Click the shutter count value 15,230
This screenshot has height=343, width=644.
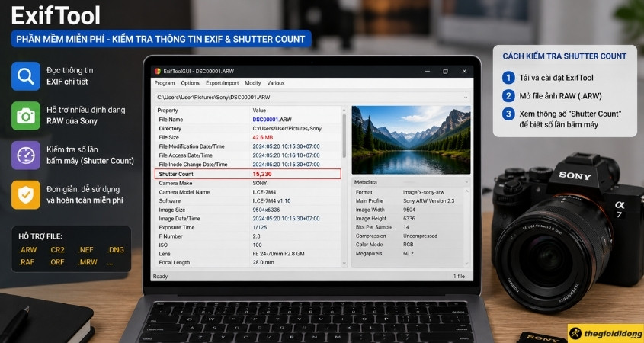pyautogui.click(x=262, y=174)
